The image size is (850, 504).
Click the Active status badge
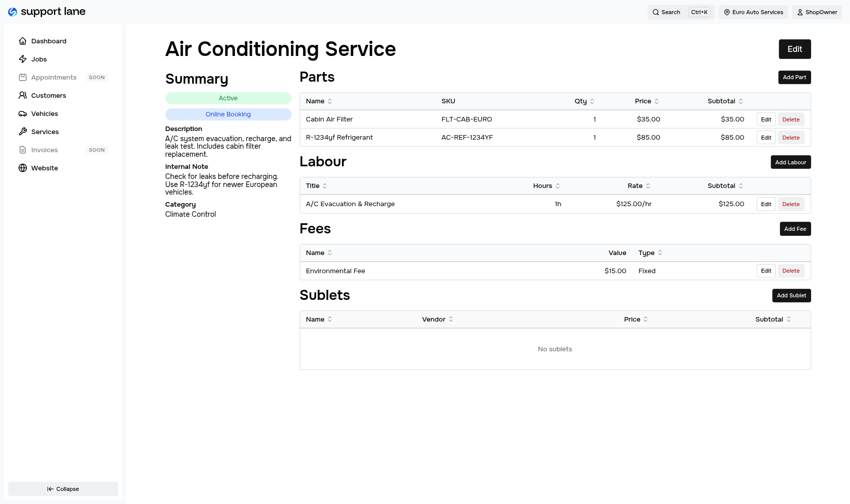coord(228,98)
